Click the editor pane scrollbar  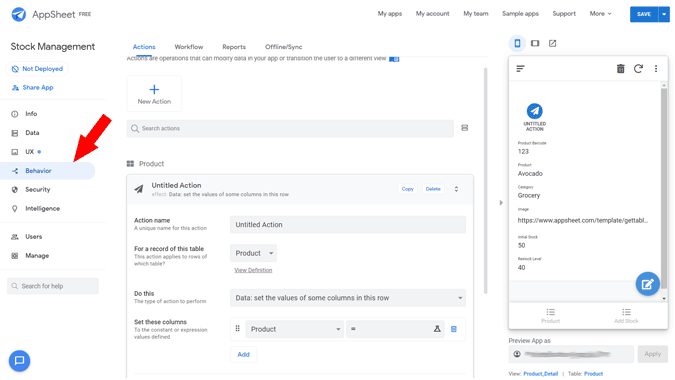(486, 181)
